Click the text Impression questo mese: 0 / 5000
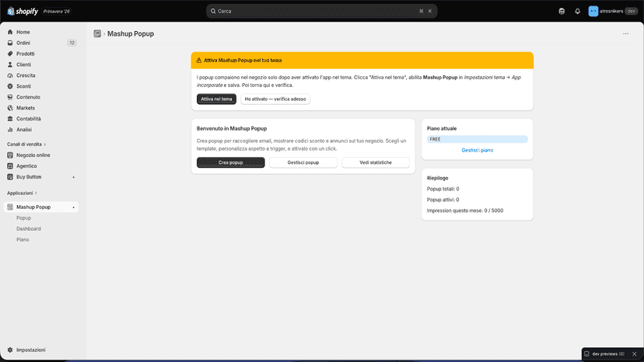644x362 pixels. click(465, 211)
